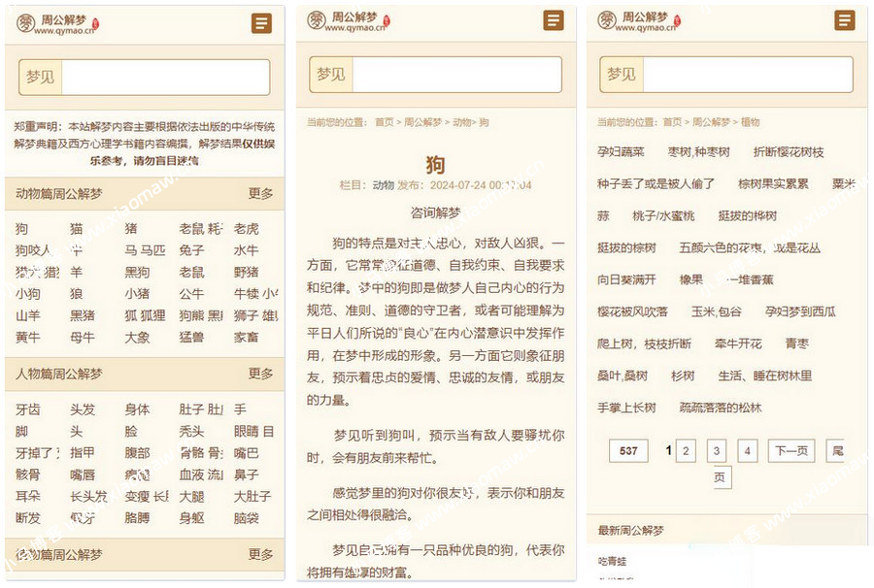Image resolution: width=874 pixels, height=588 pixels.
Task: Click the search field above the 狗 article
Action: click(x=456, y=75)
